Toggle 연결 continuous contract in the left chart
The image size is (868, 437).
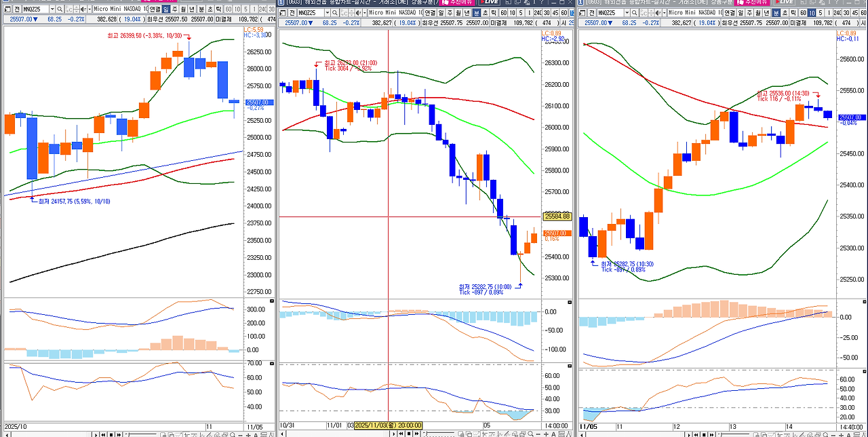(x=155, y=9)
